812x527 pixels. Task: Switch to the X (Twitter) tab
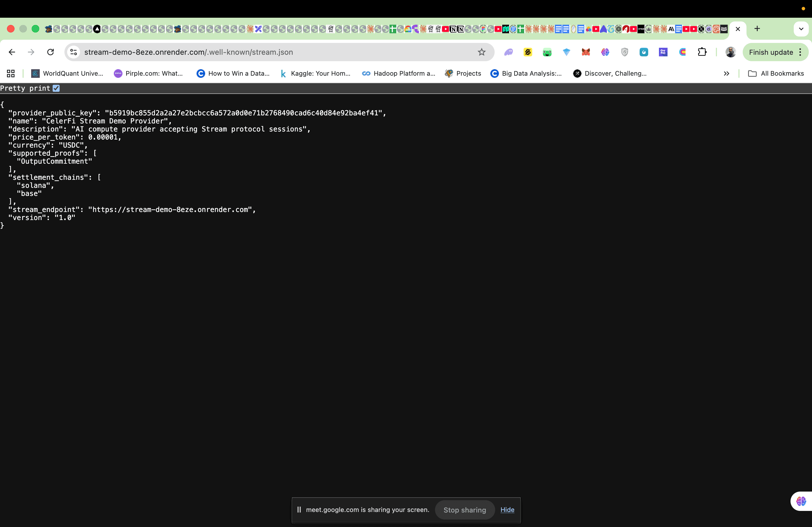coord(701,29)
